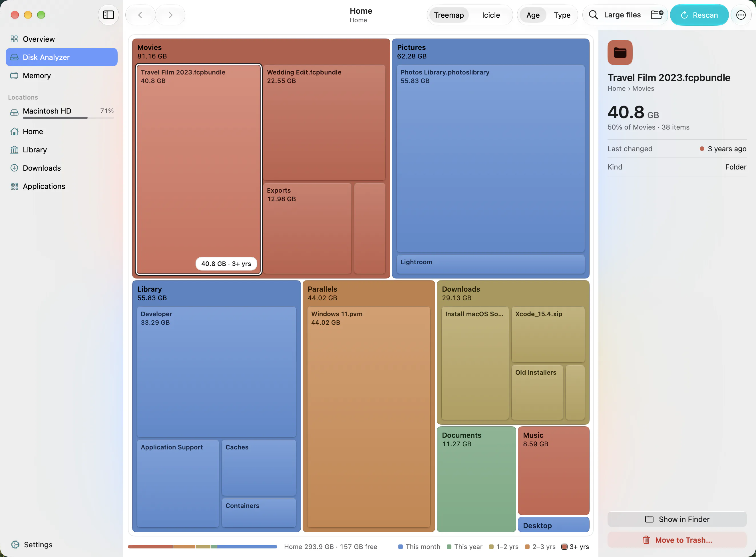Toggle the sidebar visibility icon
This screenshot has width=756, height=557.
click(x=108, y=15)
